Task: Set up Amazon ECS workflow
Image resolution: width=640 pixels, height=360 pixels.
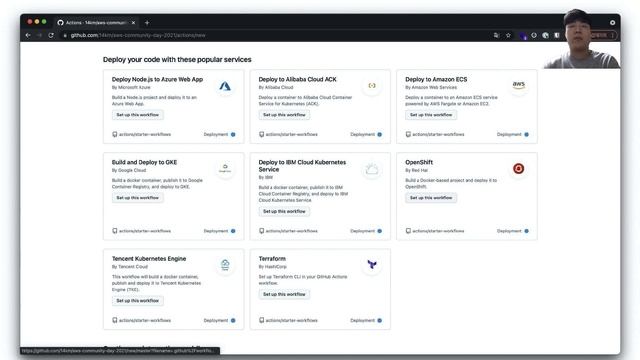Action: click(431, 115)
